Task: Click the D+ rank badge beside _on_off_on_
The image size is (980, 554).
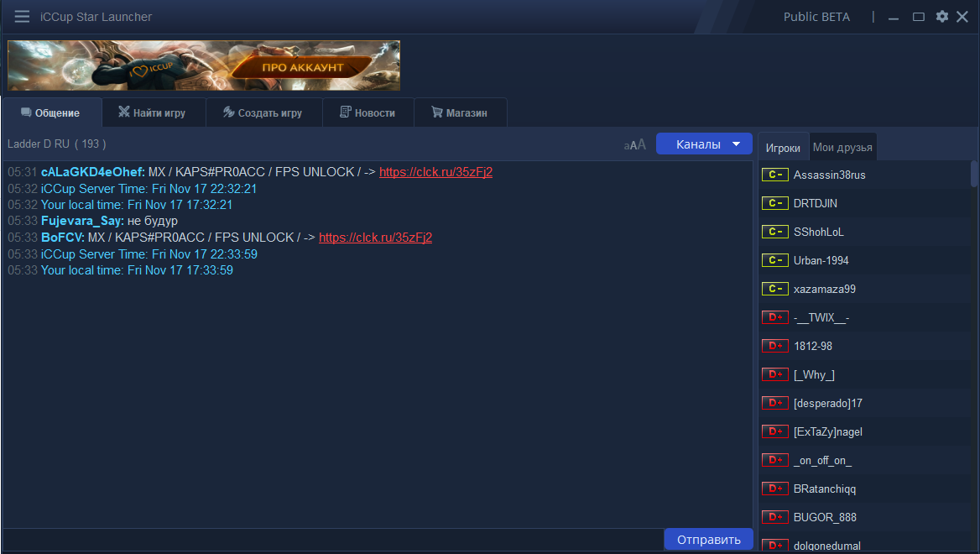Action: click(775, 460)
